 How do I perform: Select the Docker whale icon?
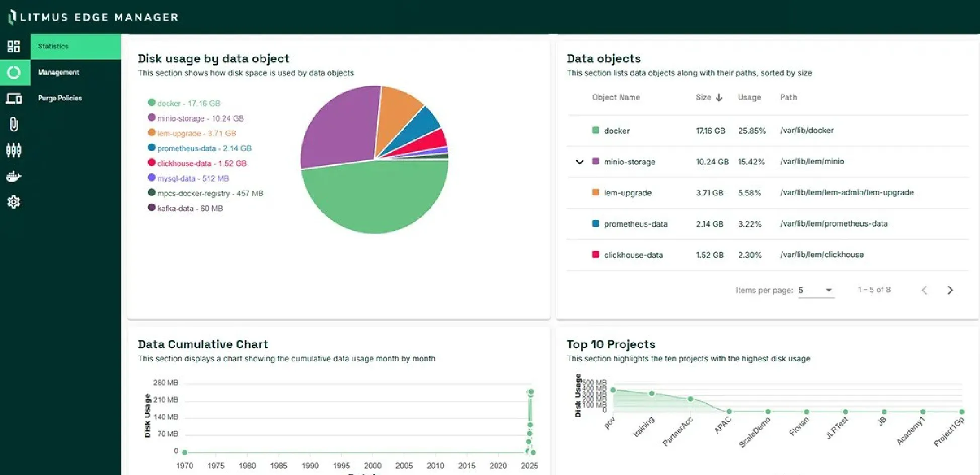point(14,176)
